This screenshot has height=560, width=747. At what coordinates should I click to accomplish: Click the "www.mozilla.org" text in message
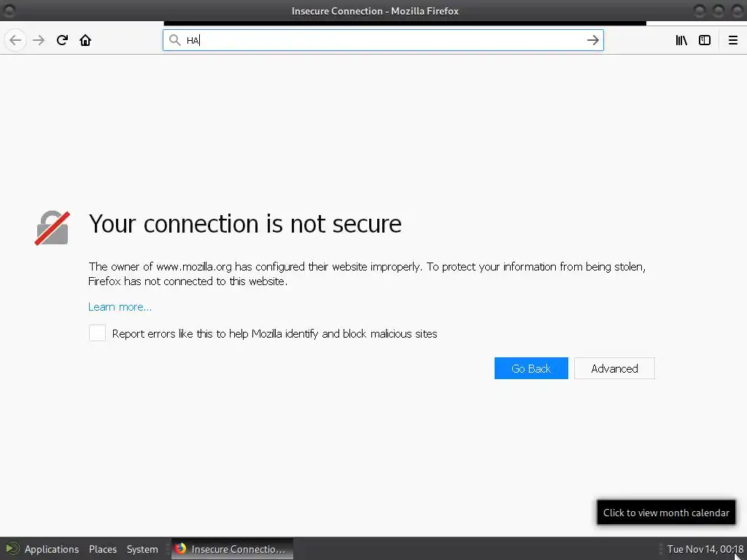(194, 267)
